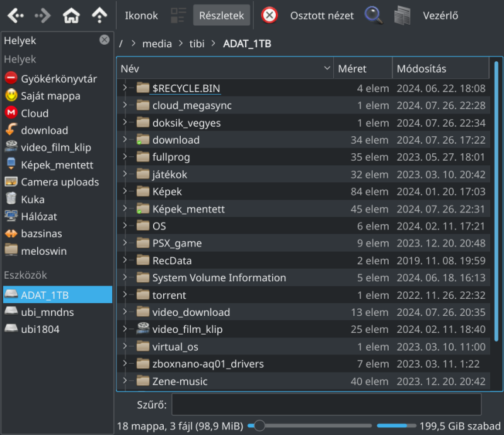Click the document preview panel icon
Viewport: 504px width, 435px height.
(x=403, y=15)
